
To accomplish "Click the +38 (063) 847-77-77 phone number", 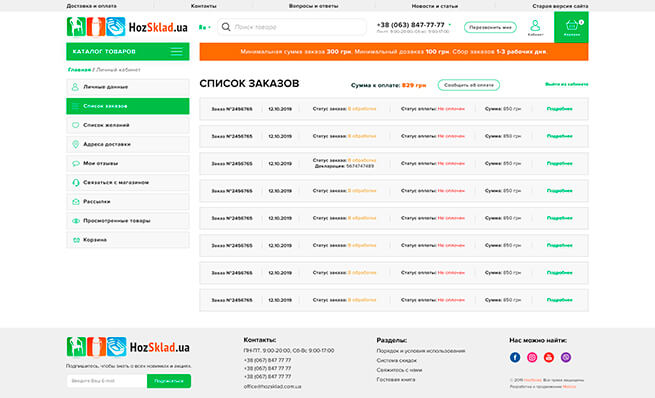I will pyautogui.click(x=410, y=25).
